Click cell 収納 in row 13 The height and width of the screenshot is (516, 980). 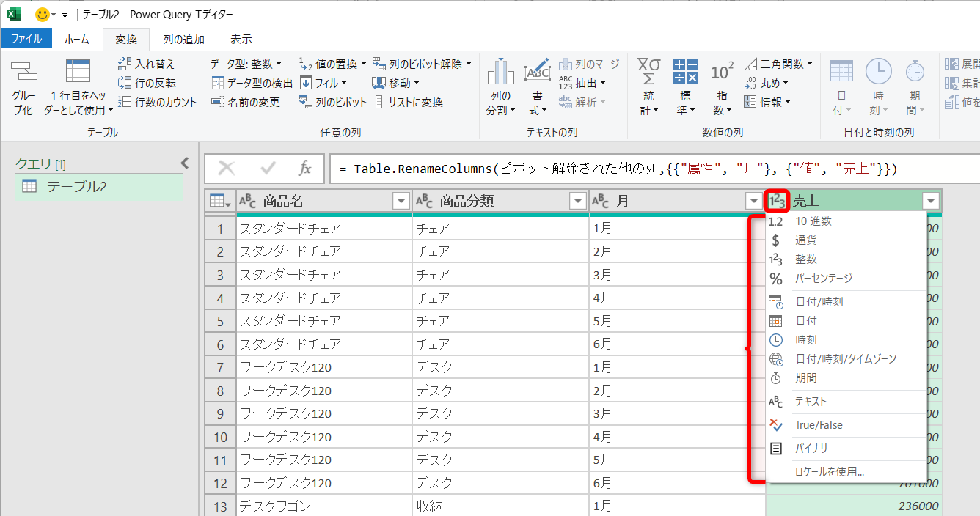point(500,506)
